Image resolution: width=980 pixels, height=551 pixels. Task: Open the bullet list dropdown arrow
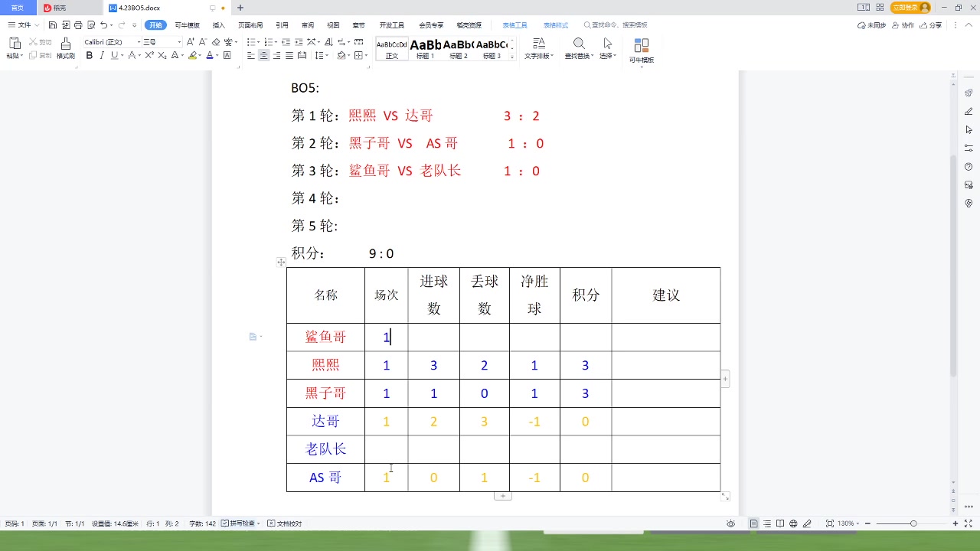pyautogui.click(x=259, y=42)
